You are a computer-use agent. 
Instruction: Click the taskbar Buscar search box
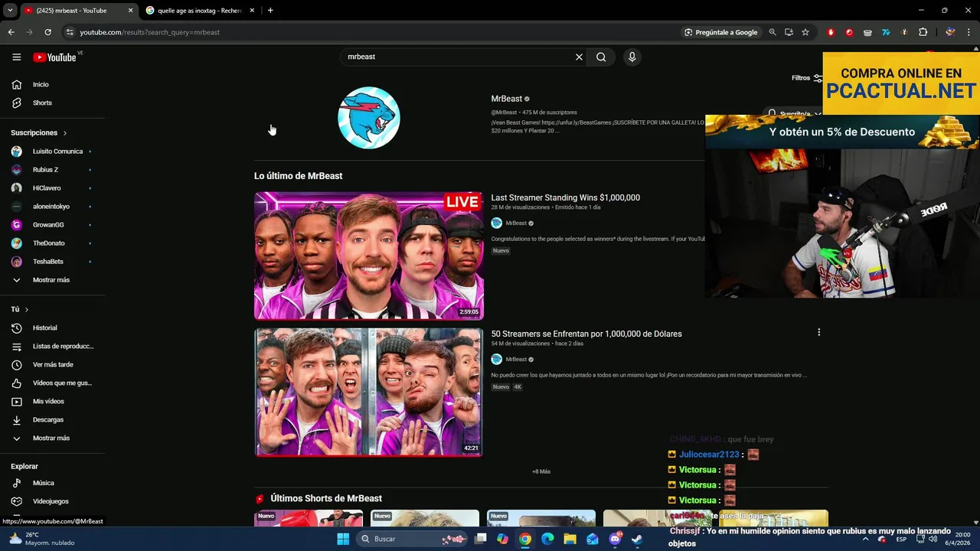coord(413,539)
